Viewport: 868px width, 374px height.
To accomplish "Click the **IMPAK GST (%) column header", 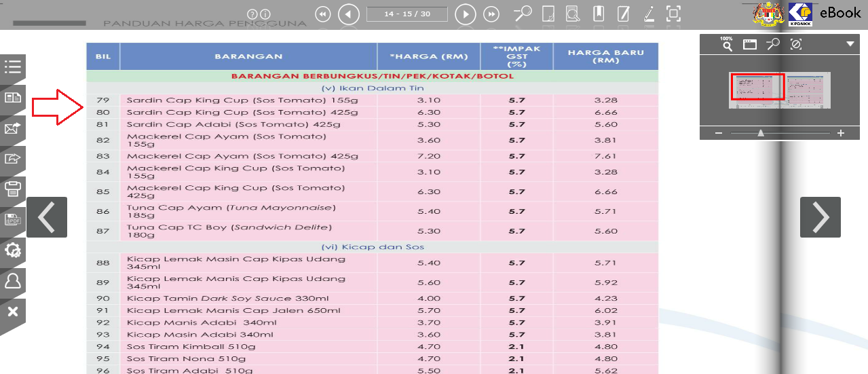I will point(516,56).
